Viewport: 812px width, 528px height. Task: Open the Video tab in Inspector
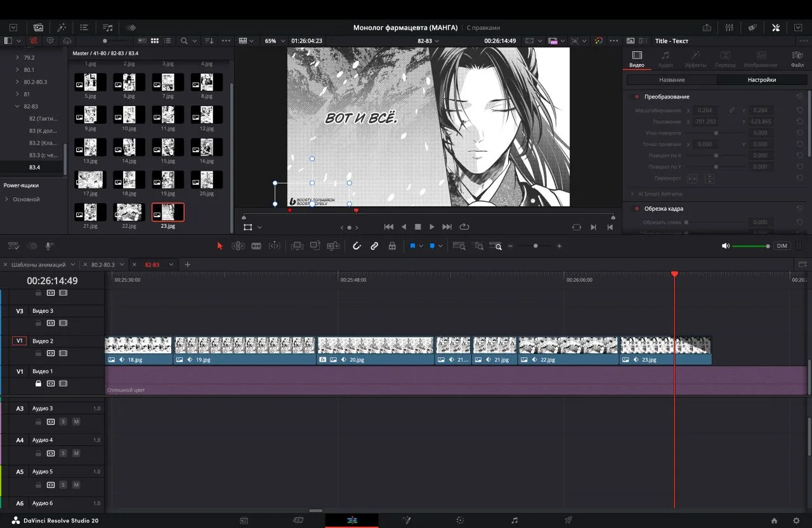coord(637,60)
